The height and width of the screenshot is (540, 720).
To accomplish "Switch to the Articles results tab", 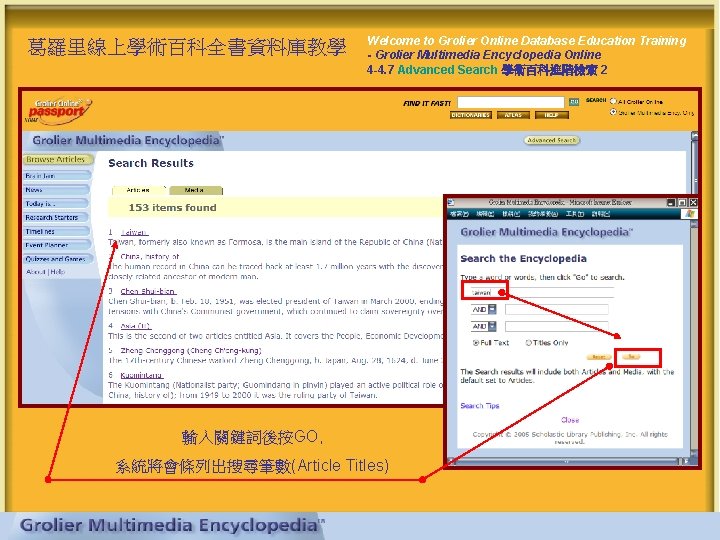I will click(138, 190).
